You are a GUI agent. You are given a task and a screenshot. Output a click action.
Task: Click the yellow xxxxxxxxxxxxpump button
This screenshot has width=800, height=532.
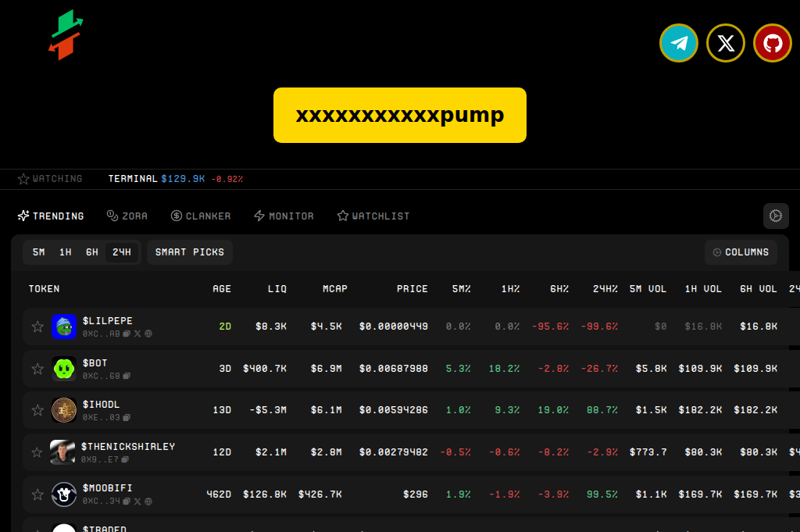(x=399, y=115)
